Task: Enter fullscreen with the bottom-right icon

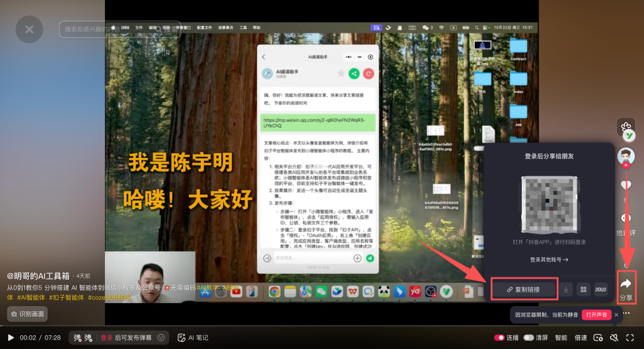Action: click(630, 338)
